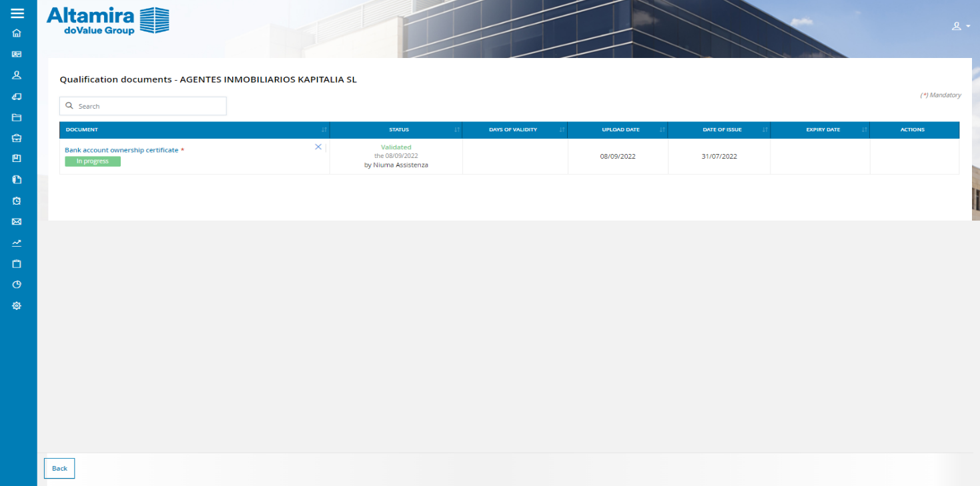
Task: Sort by Expiry Date column
Action: [820, 130]
